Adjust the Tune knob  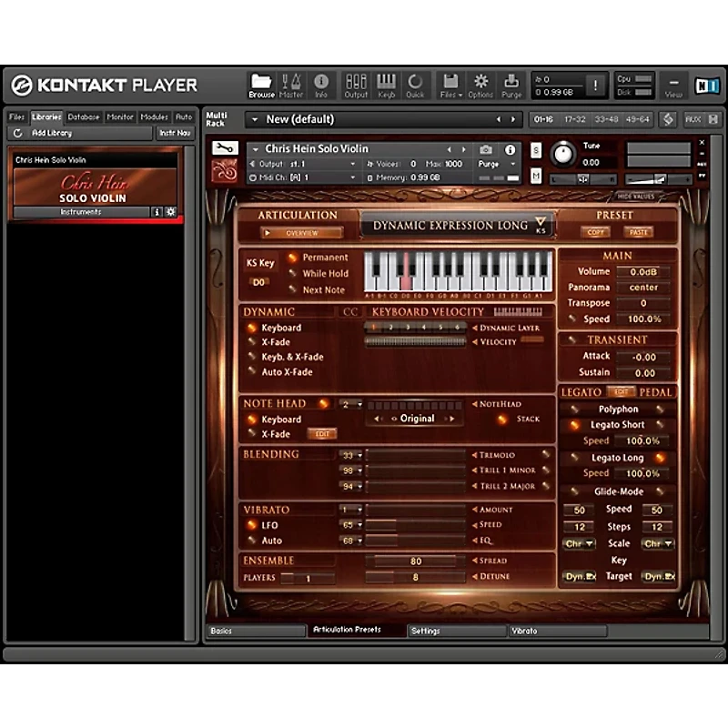click(x=562, y=153)
